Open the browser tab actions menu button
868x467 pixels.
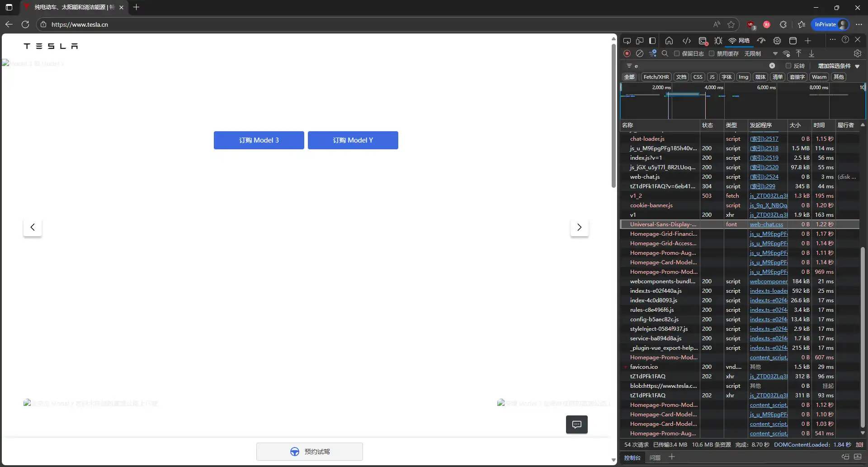click(x=9, y=7)
